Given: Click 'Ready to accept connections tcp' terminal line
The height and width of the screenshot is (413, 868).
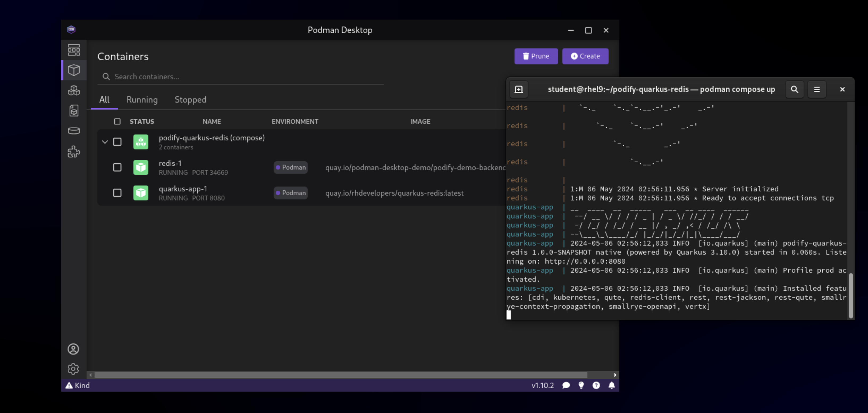Looking at the screenshot, I should click(768, 198).
